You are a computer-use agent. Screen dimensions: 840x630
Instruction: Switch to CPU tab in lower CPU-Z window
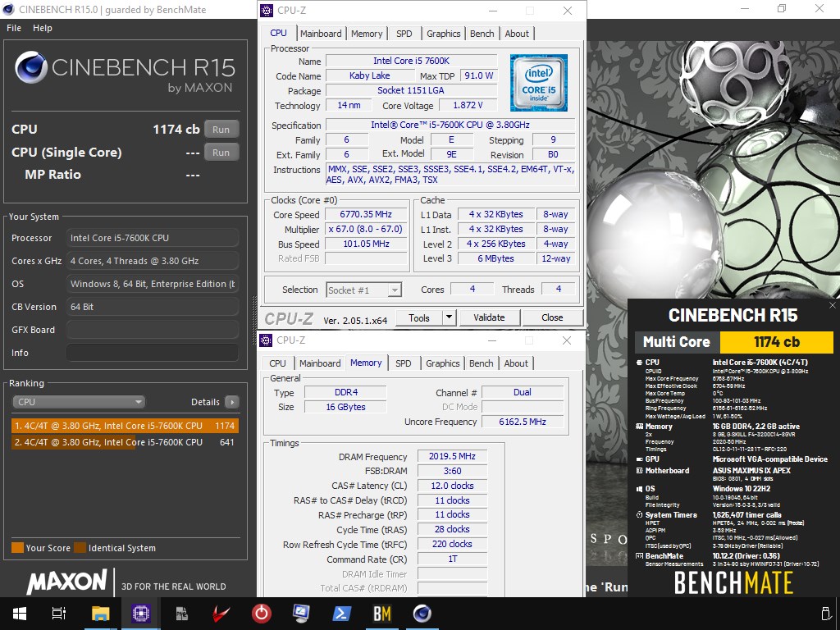click(x=277, y=363)
